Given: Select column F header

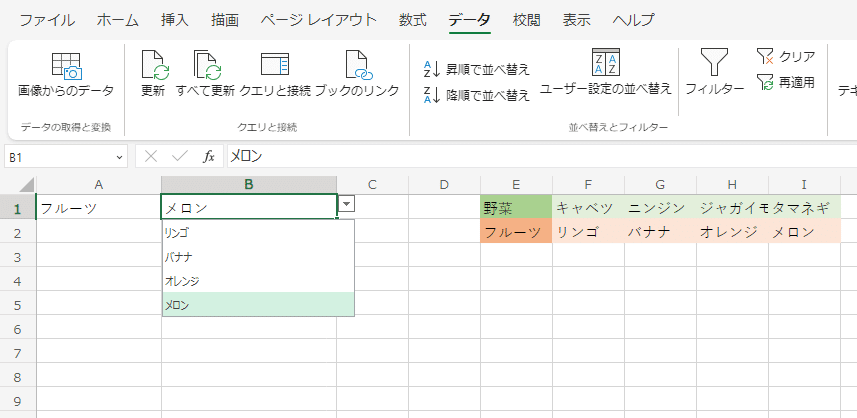Looking at the screenshot, I should tap(588, 185).
